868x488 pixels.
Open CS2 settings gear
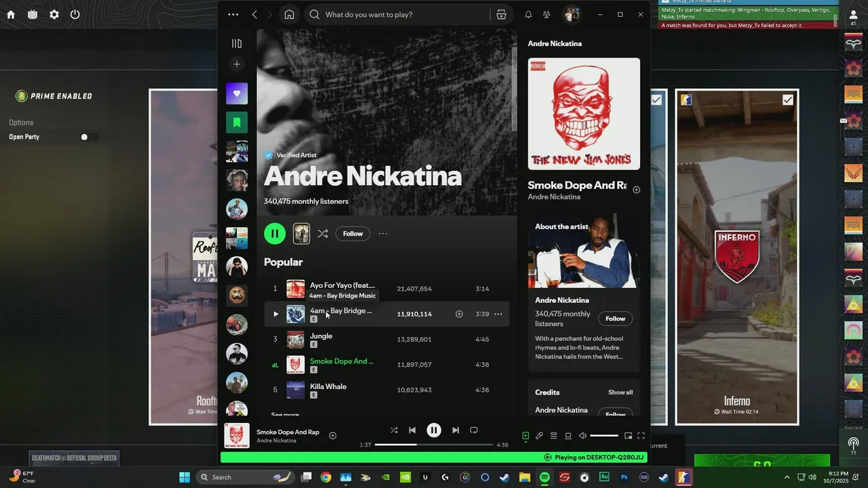point(54,14)
